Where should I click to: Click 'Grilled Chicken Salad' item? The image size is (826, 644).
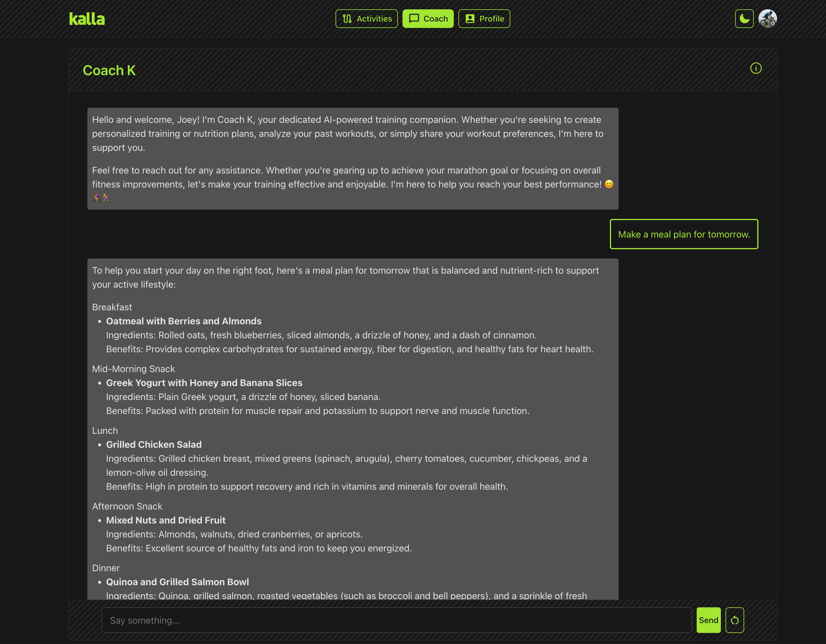coord(154,444)
